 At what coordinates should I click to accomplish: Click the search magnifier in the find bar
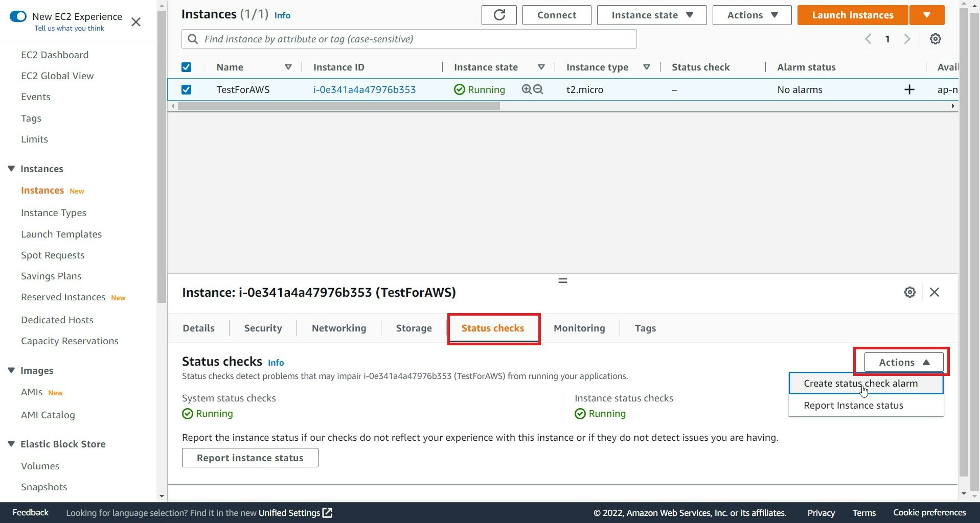[x=193, y=39]
